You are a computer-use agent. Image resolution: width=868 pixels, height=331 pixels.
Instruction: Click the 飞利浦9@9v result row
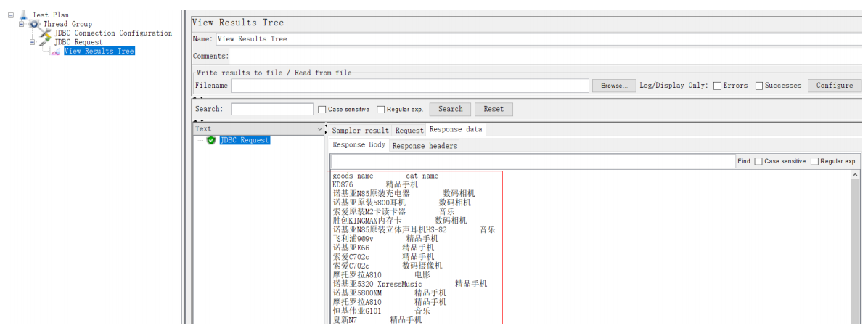pos(385,239)
